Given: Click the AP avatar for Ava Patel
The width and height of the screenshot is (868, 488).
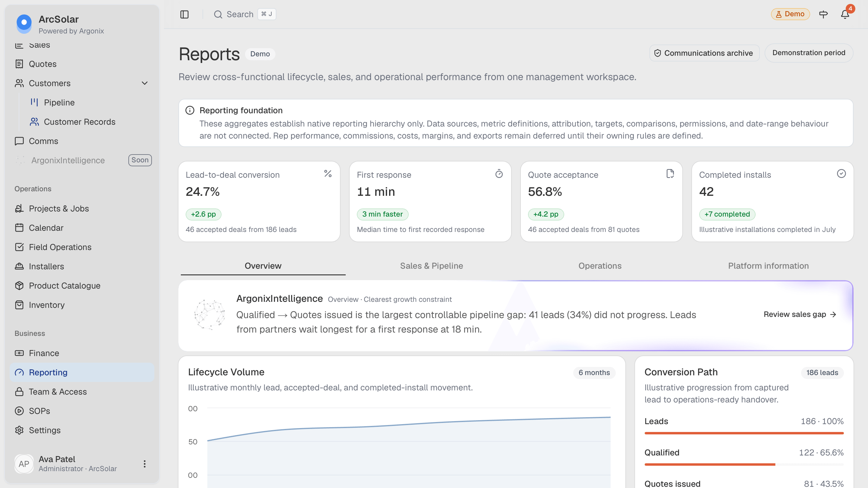Looking at the screenshot, I should [x=24, y=464].
